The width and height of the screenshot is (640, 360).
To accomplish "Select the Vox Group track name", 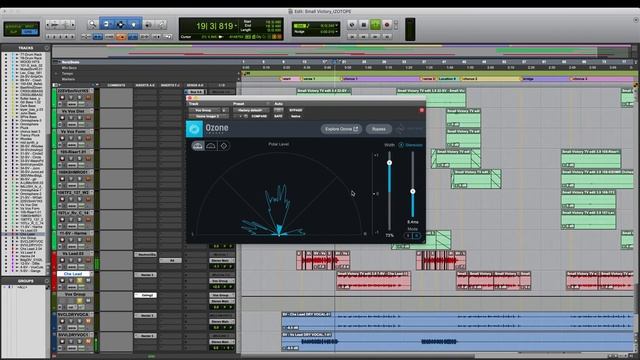I will pos(75,294).
